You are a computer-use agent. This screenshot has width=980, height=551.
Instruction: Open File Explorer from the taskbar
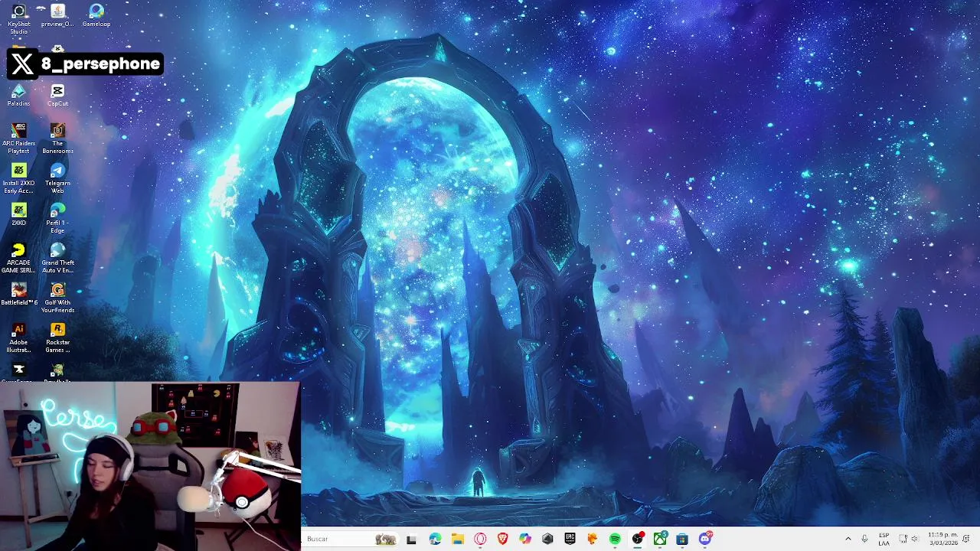coord(457,539)
